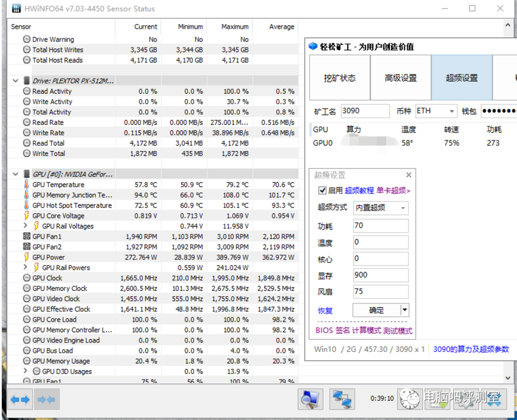The height and width of the screenshot is (420, 517).
Task: Click the Current column header
Action: click(x=146, y=27)
